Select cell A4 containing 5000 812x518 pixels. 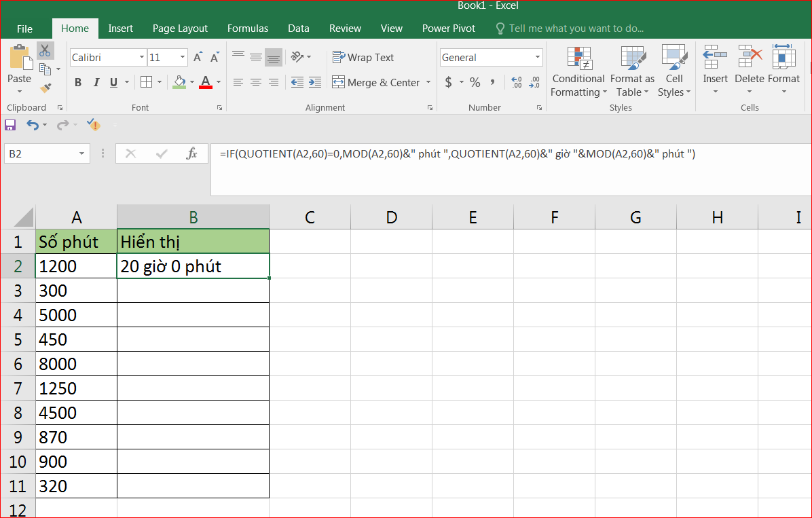click(x=76, y=315)
